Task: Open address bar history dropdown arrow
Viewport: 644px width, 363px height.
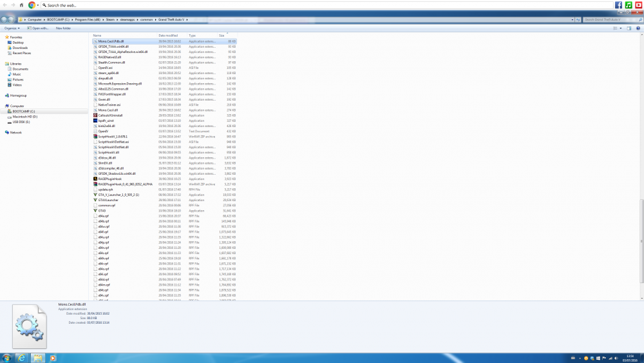Action: coord(572,19)
